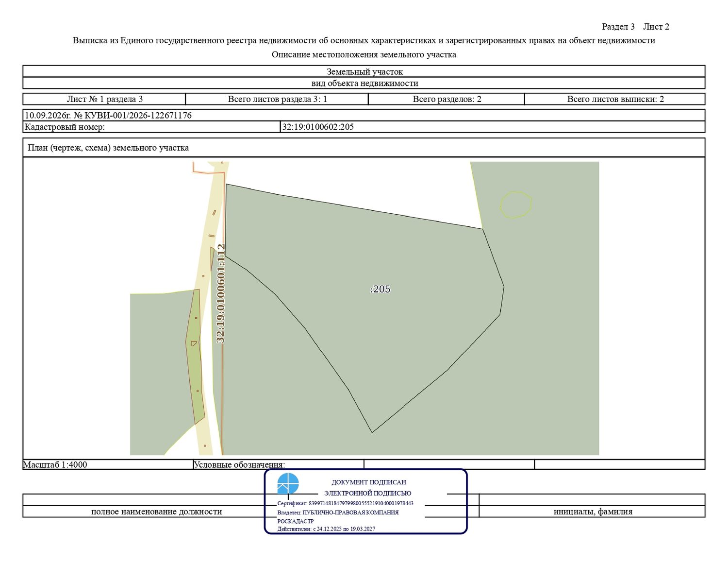Screen dimensions: 728x563
Task: Click the Условные обозначения legend cell
Action: click(279, 464)
